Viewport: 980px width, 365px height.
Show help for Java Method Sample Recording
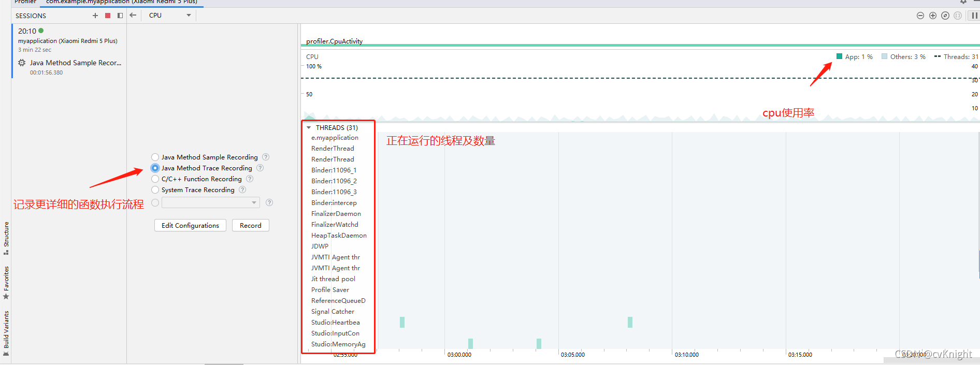click(x=266, y=157)
